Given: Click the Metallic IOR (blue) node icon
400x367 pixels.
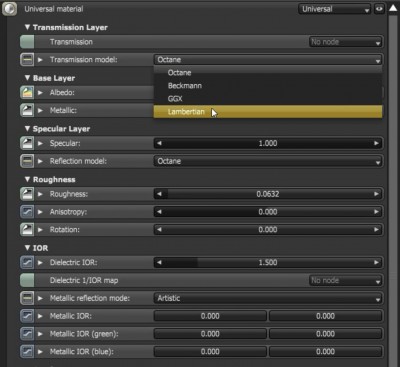Looking at the screenshot, I should click(x=27, y=352).
